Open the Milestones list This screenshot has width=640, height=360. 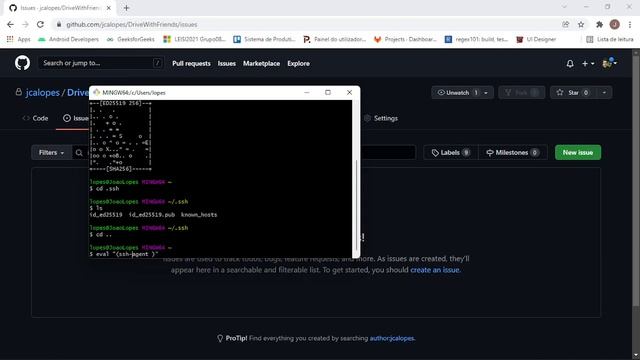tap(513, 153)
